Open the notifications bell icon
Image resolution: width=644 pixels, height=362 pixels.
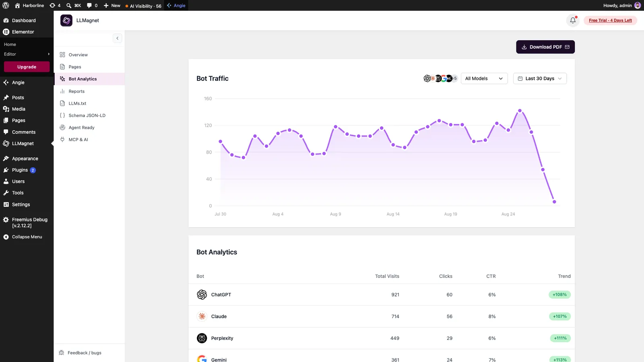572,21
